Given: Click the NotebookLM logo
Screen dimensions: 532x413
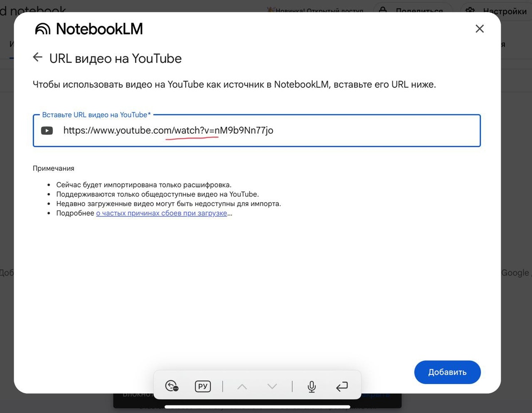Looking at the screenshot, I should (x=89, y=29).
